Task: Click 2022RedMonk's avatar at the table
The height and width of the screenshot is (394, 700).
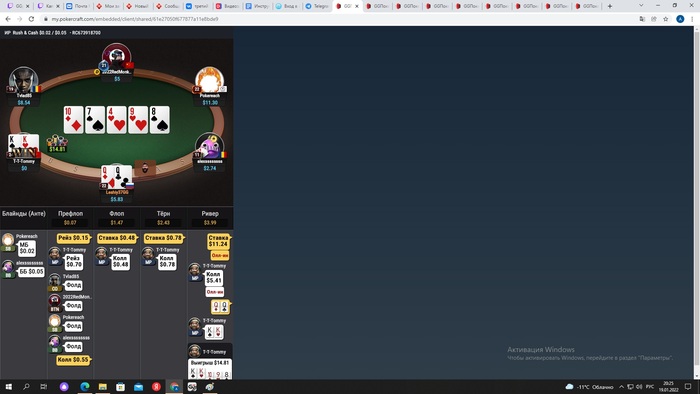Action: 117,56
